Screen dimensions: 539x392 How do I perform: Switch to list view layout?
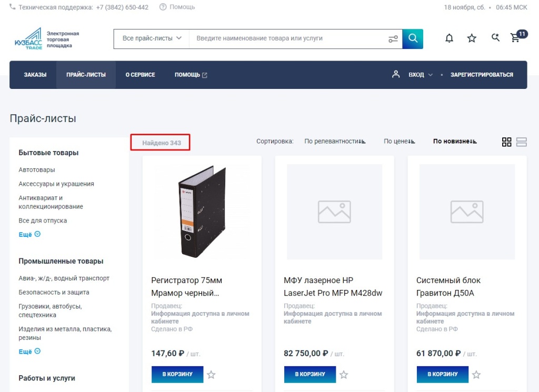[x=522, y=142]
